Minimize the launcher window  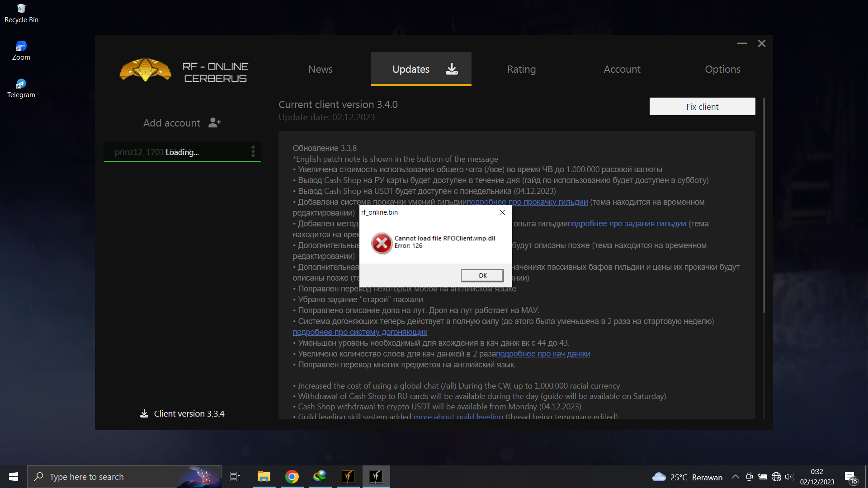tap(742, 43)
